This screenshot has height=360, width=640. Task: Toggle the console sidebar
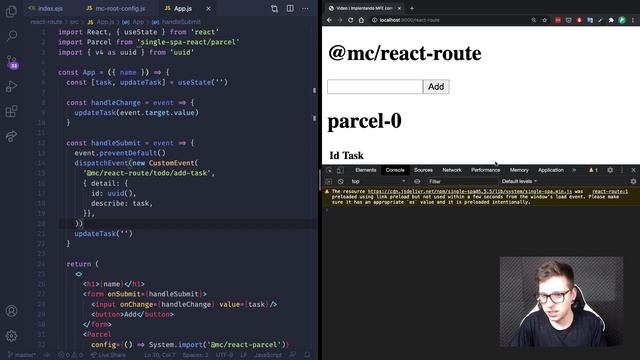[x=329, y=182]
